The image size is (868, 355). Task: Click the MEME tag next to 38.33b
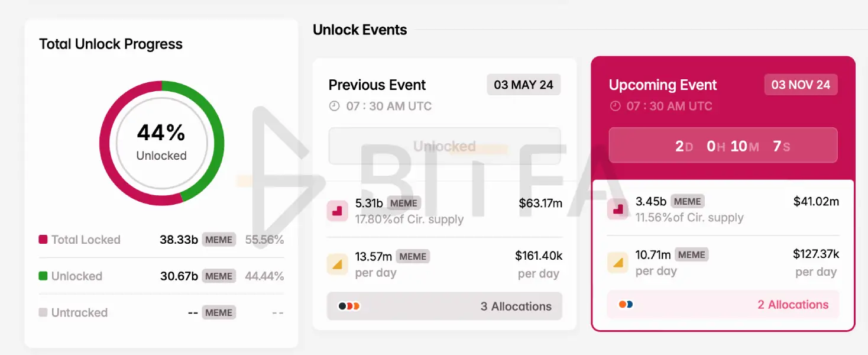click(x=219, y=240)
